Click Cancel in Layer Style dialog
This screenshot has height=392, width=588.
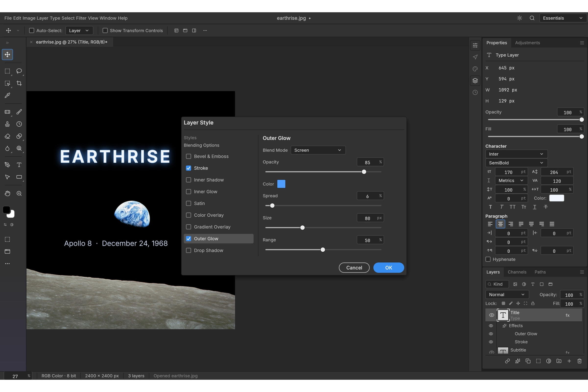tap(354, 268)
